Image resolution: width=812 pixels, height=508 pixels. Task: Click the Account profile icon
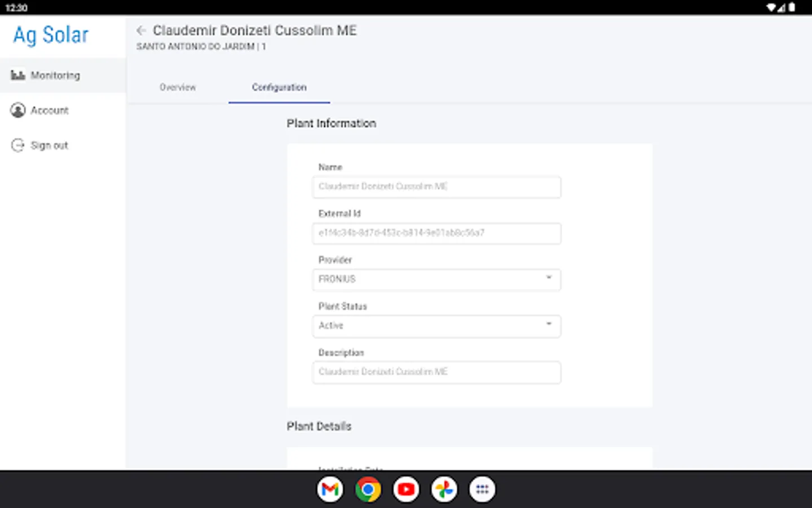click(x=18, y=110)
